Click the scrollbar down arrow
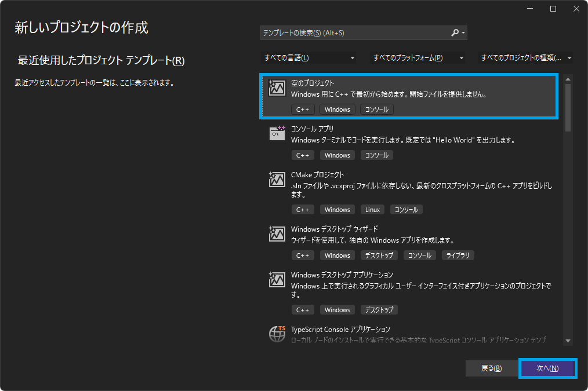The image size is (588, 391). tap(568, 341)
